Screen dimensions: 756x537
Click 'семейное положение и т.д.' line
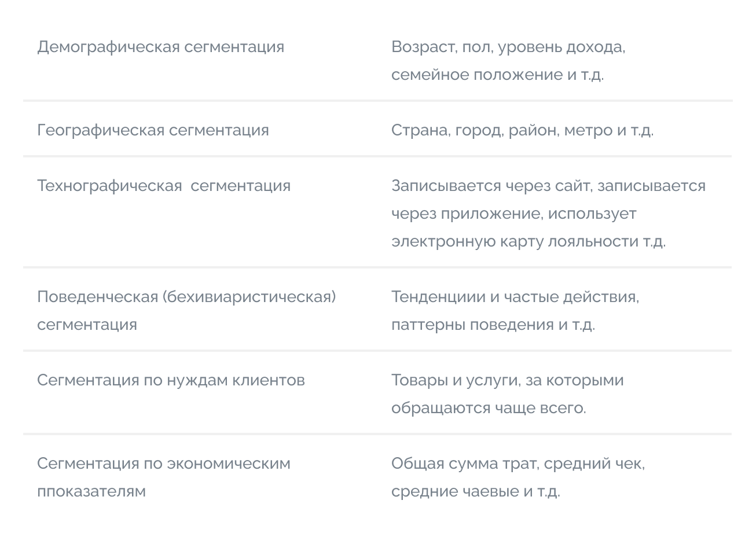coord(497,75)
